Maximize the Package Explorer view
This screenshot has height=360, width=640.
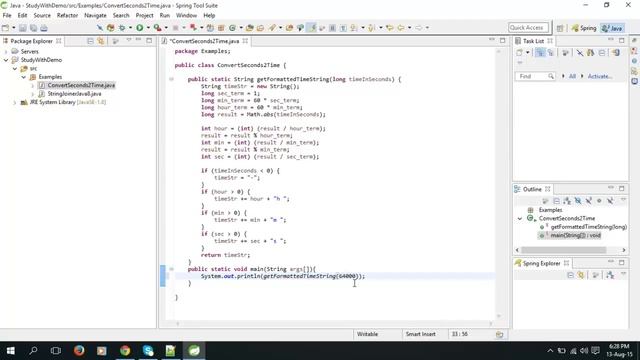point(149,41)
